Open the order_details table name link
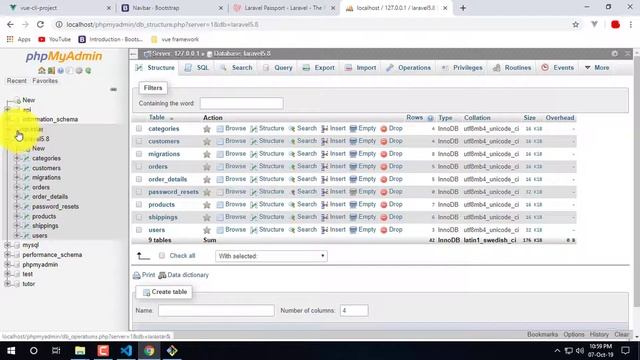 click(168, 180)
